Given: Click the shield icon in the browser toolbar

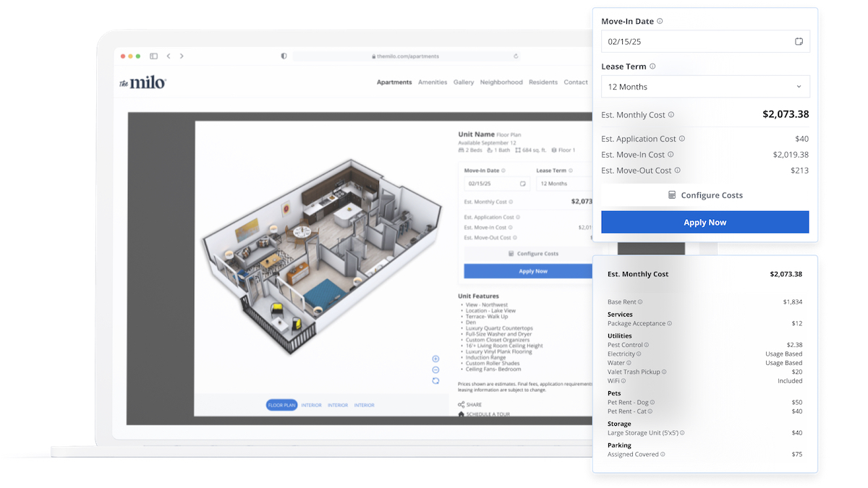Looking at the screenshot, I should point(284,56).
